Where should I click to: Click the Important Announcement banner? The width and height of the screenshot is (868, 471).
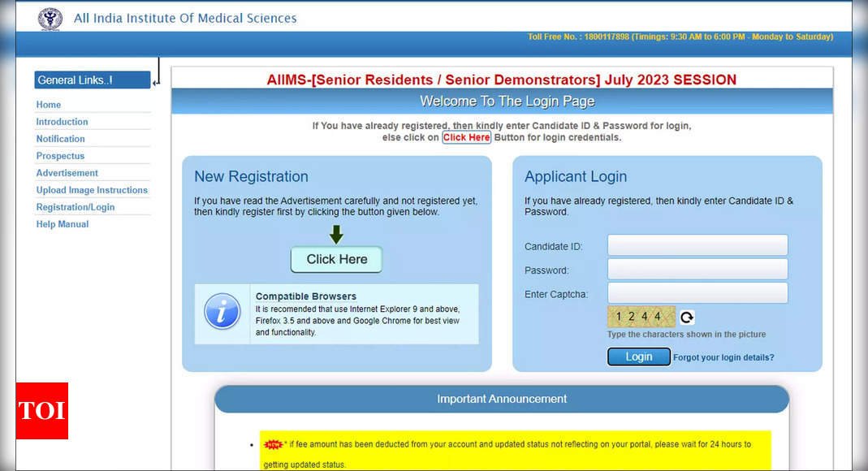(502, 399)
